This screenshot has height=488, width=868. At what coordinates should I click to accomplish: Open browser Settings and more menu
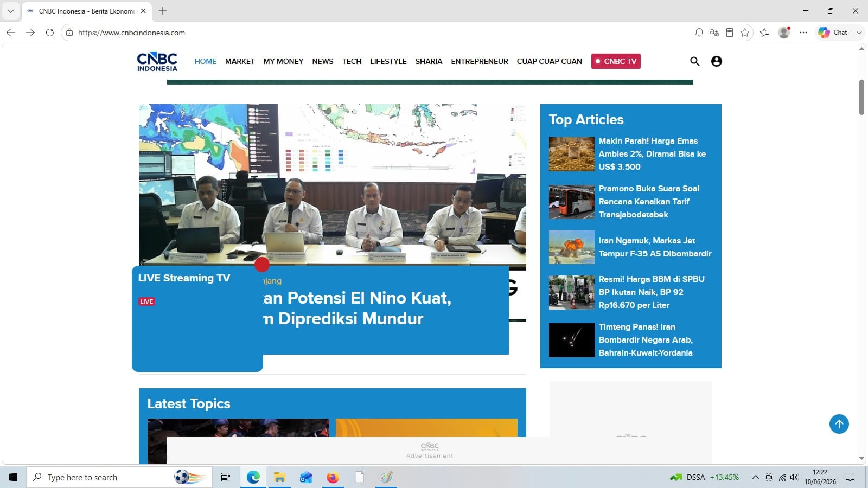[803, 33]
